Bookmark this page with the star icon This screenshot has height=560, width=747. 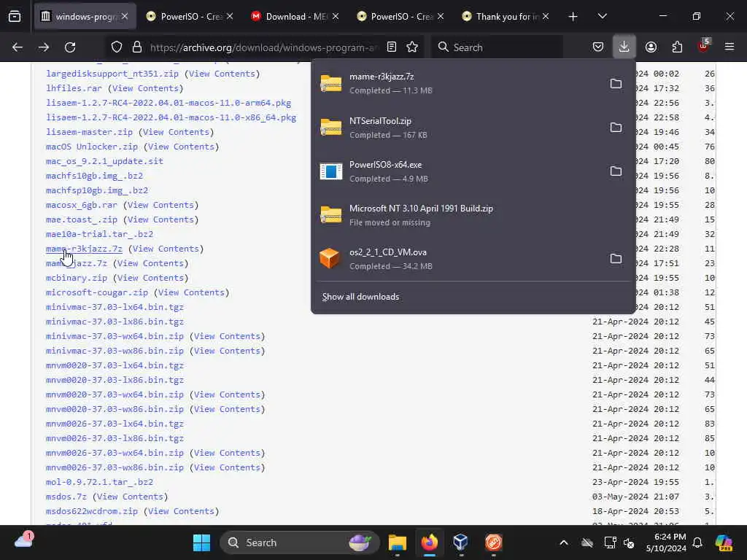tap(413, 47)
